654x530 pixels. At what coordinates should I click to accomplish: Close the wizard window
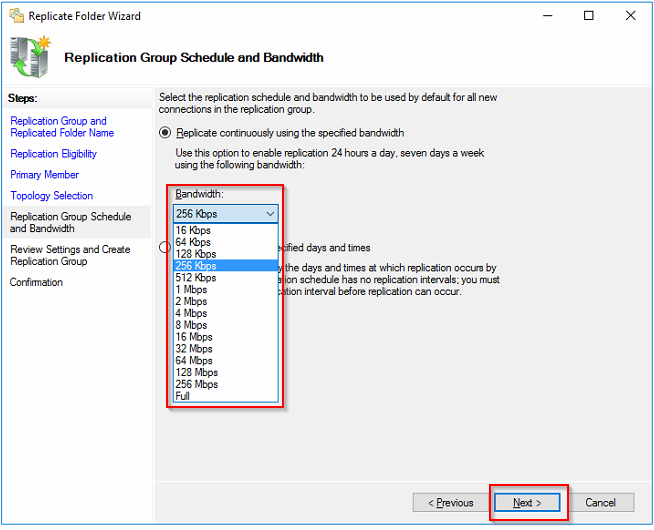coord(630,16)
